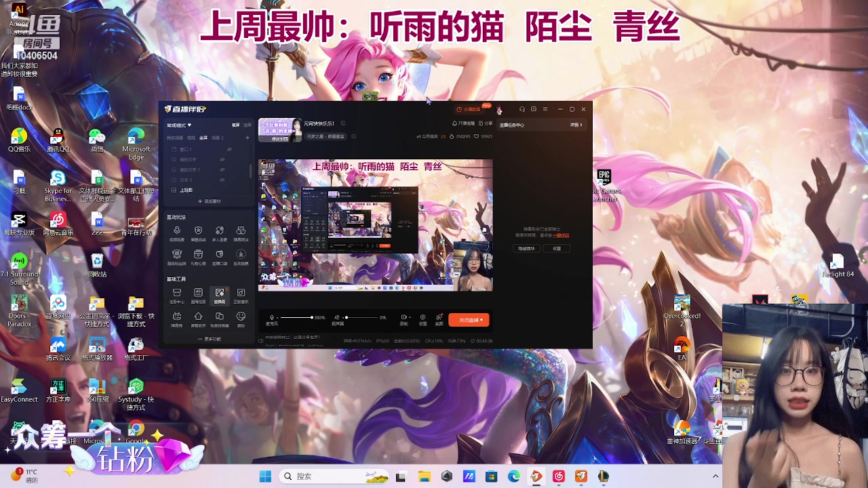Select the 横屏 orientation tab
The width and height of the screenshot is (868, 488).
[235, 125]
